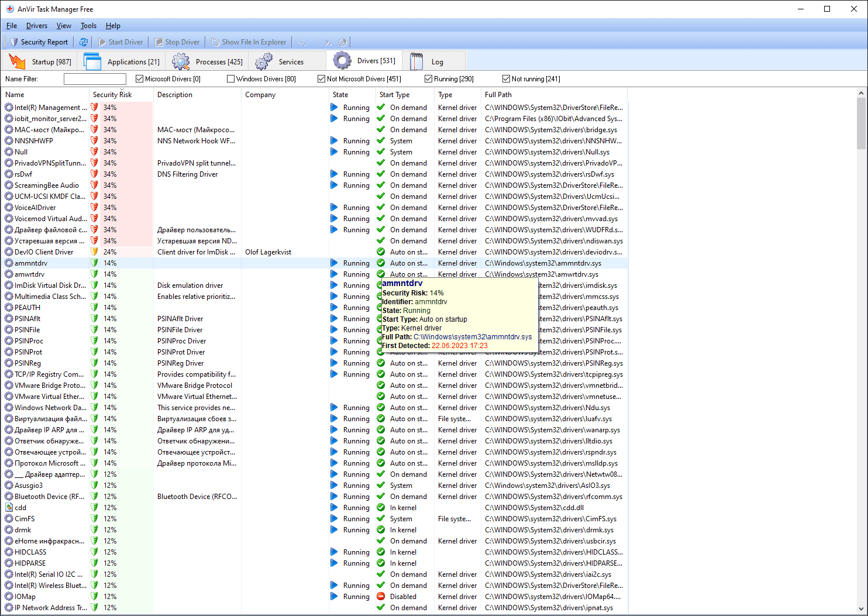Open the Services tab
The height and width of the screenshot is (616, 868).
pyautogui.click(x=287, y=61)
